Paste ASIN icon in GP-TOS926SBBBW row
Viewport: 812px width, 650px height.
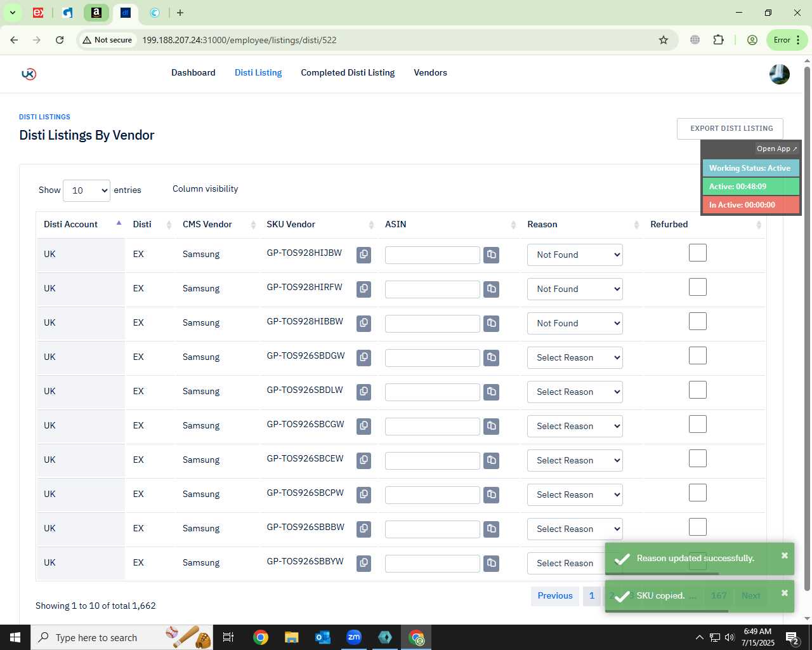(491, 529)
